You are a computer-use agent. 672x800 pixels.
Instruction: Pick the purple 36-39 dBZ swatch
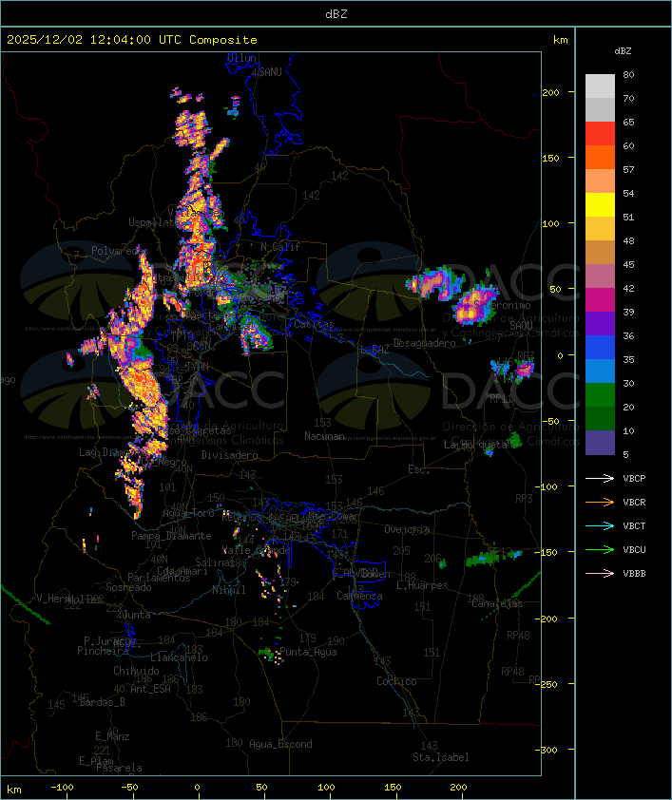click(600, 323)
